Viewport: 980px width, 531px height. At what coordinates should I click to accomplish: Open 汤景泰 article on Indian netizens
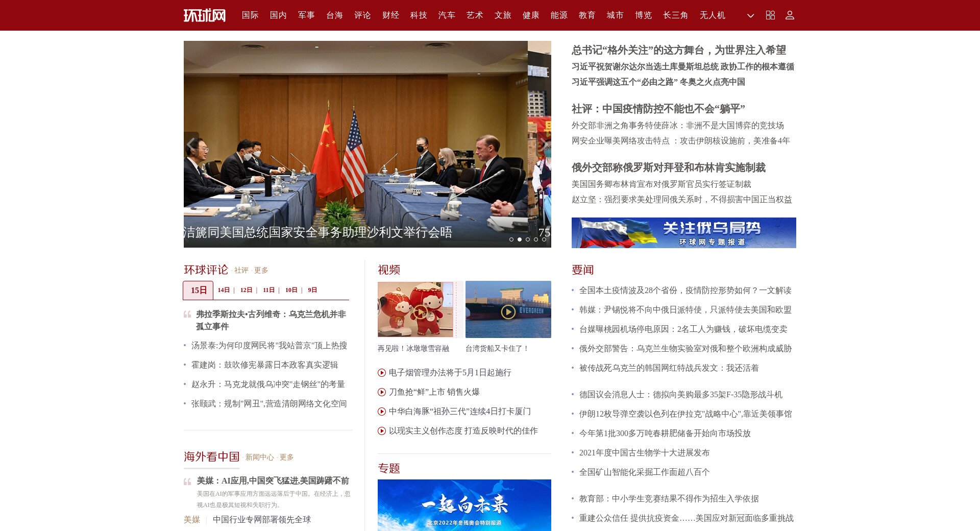point(269,346)
